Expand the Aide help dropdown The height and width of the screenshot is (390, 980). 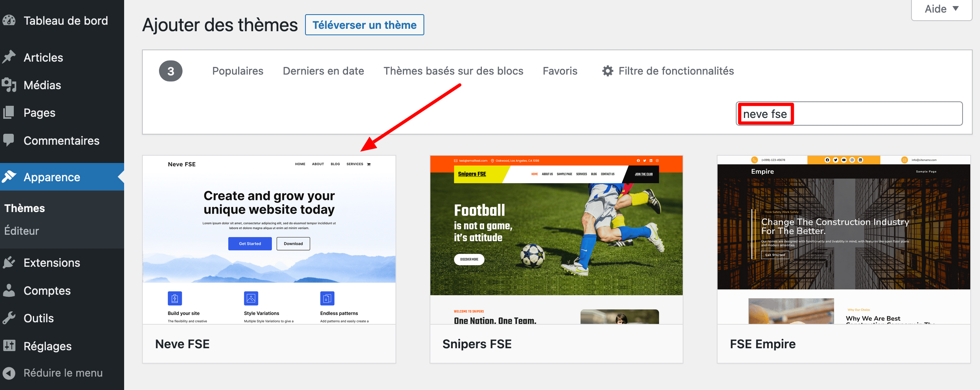pyautogui.click(x=941, y=9)
